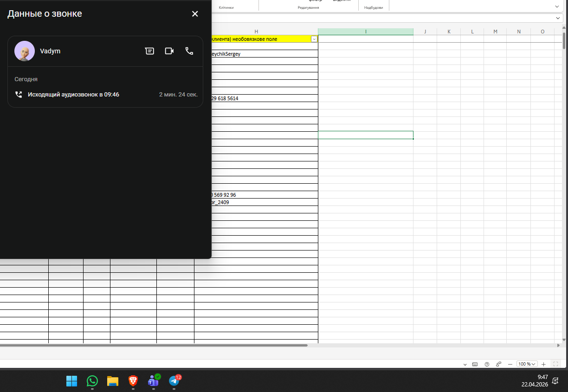Screen dimensions: 568x392
Task: Click the outgoing call icon beside 09:46 entry
Action: (x=19, y=95)
